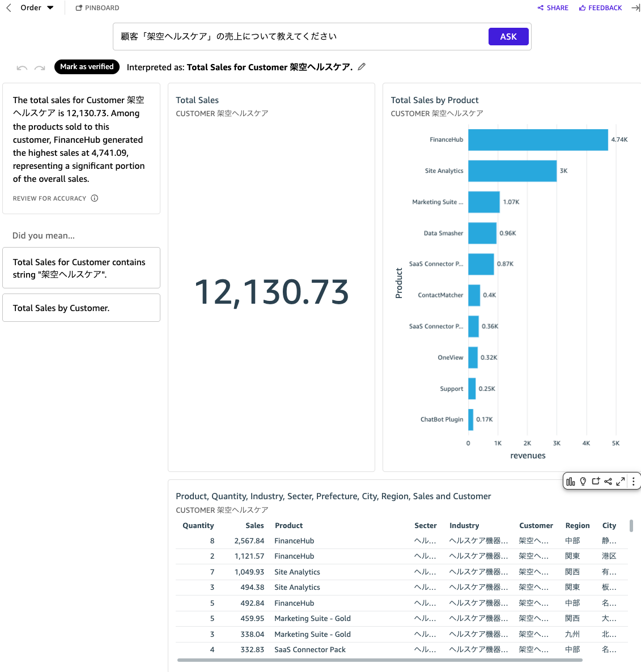Click the redo arrow next to undo
This screenshot has height=672, width=641.
tap(40, 67)
